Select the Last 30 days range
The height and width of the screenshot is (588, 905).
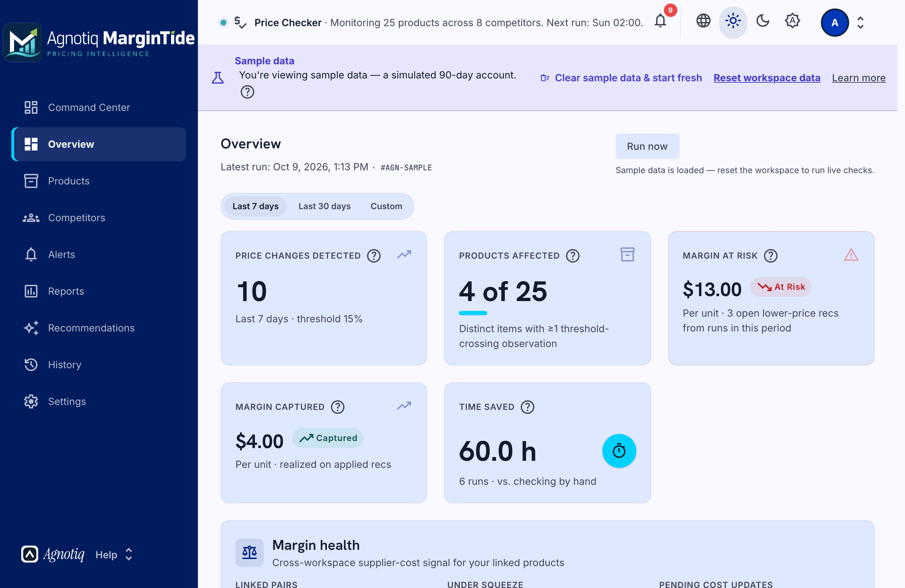[325, 206]
